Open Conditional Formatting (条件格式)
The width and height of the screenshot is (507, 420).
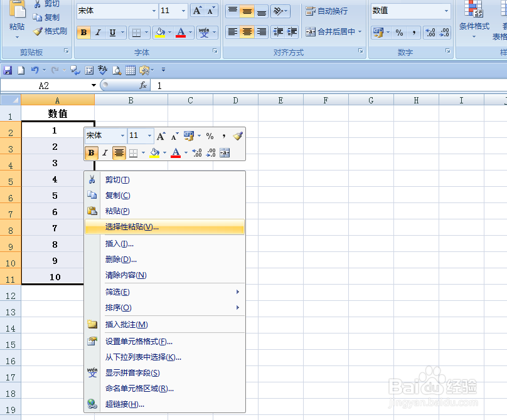(x=474, y=19)
